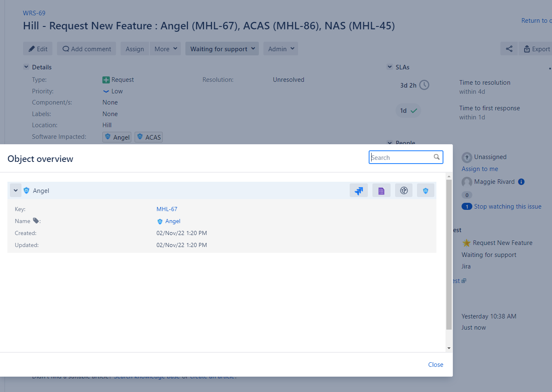
Task: Click the Share icon
Action: 509,48
